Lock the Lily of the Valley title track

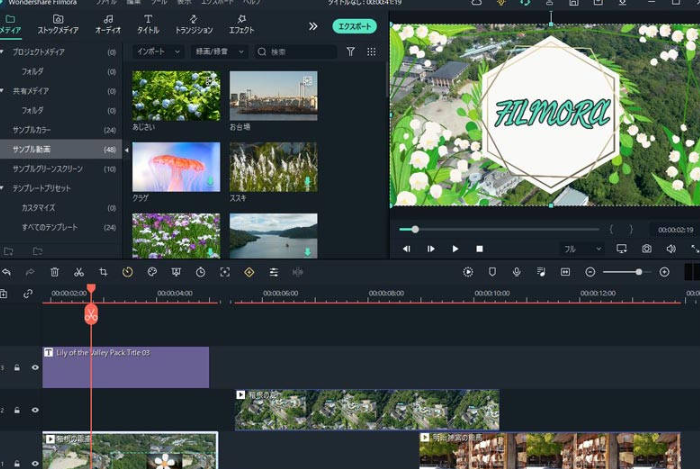17,368
